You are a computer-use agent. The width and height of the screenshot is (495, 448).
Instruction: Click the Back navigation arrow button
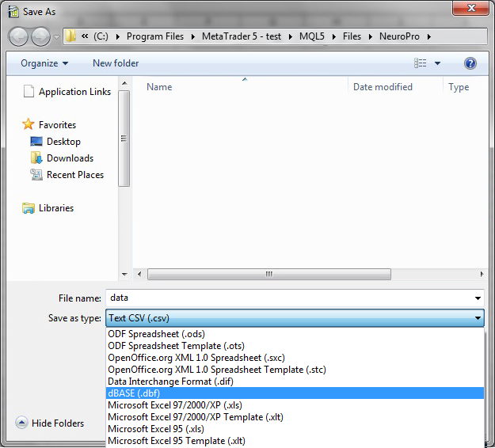click(19, 37)
